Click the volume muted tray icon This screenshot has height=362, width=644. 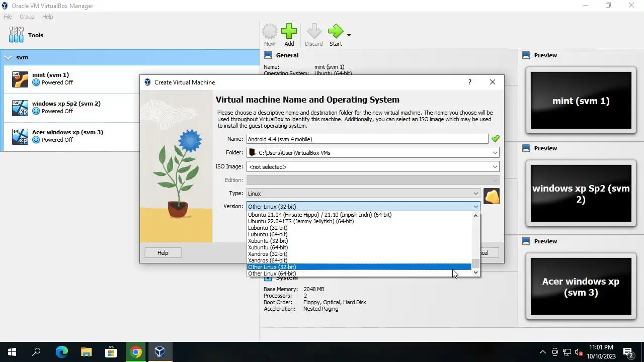pyautogui.click(x=579, y=352)
